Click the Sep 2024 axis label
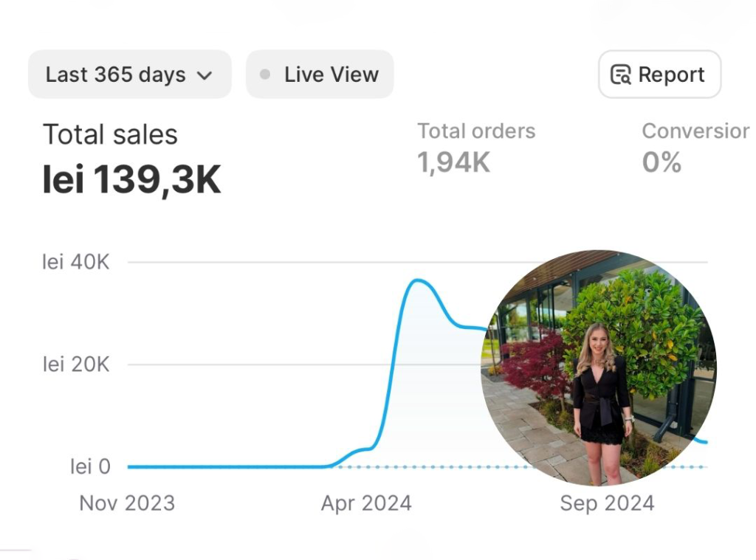 point(607,503)
